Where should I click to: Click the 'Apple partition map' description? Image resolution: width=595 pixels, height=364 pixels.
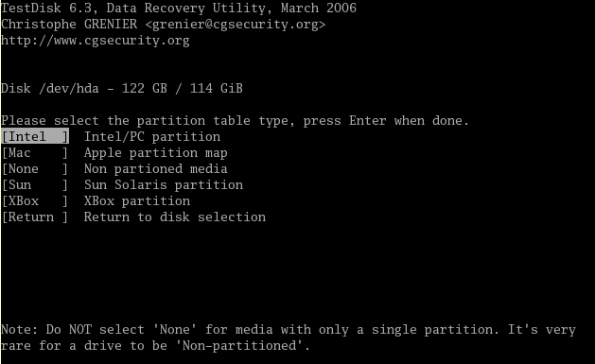[155, 153]
